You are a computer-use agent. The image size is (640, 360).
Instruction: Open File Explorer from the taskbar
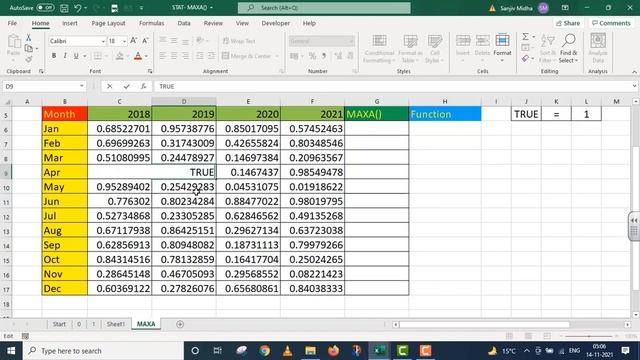[311, 351]
